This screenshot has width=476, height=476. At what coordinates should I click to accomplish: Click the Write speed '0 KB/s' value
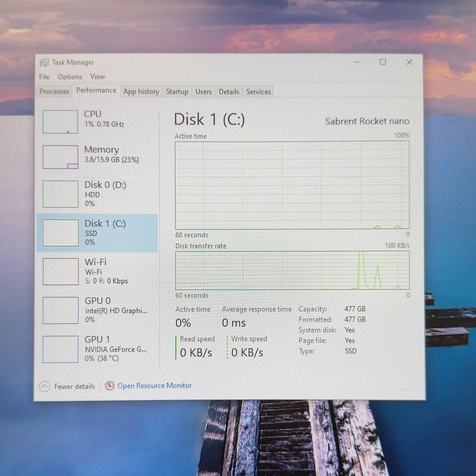pyautogui.click(x=247, y=353)
